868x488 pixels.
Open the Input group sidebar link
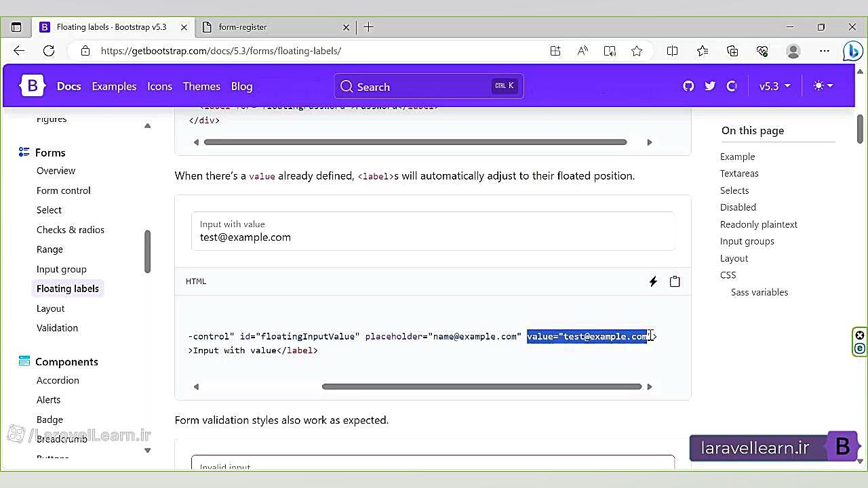pos(61,269)
